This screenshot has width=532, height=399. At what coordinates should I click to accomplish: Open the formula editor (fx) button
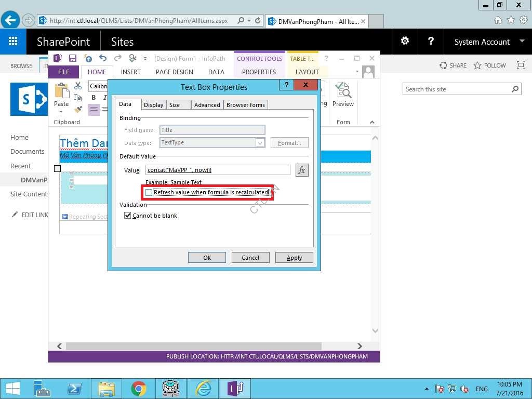click(x=302, y=170)
